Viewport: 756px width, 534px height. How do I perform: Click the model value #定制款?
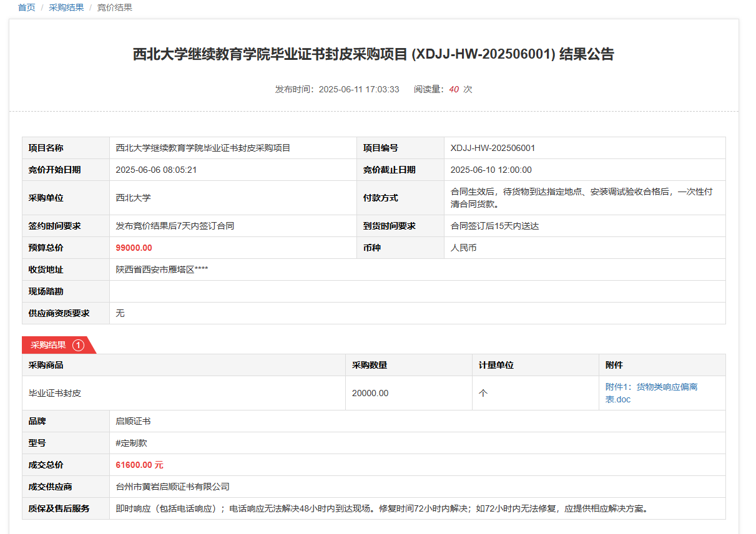pyautogui.click(x=131, y=443)
